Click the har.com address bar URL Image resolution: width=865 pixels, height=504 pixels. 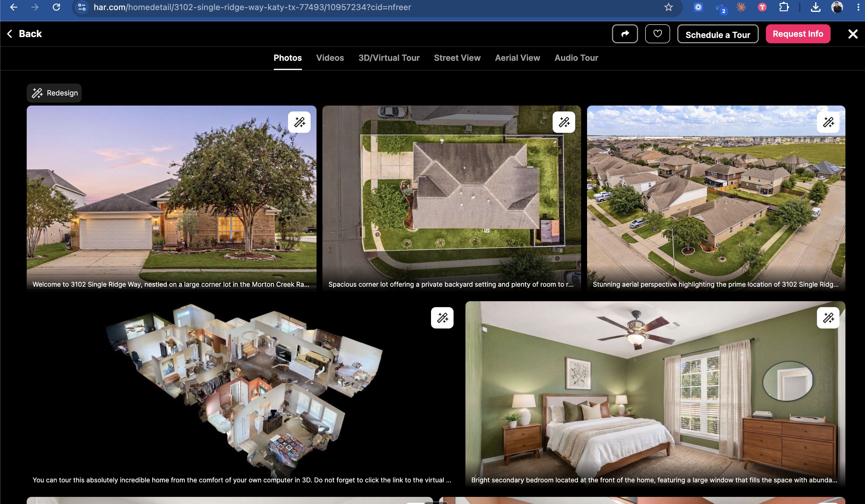(x=252, y=7)
